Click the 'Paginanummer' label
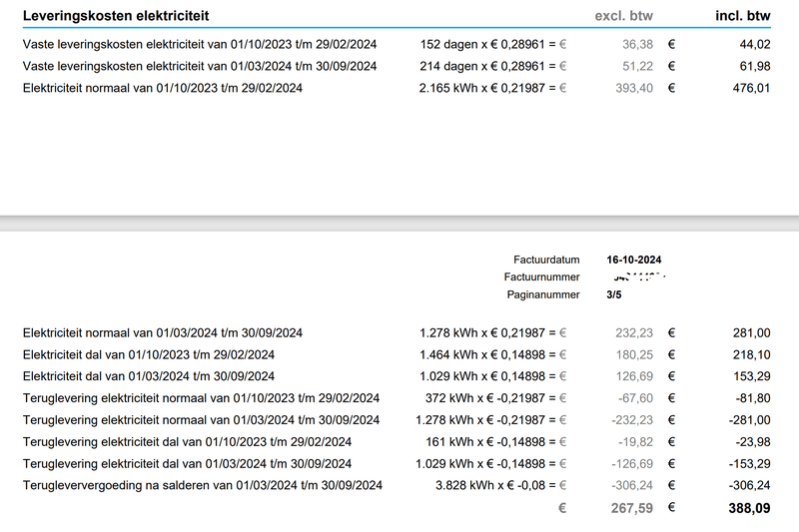The width and height of the screenshot is (799, 532). pyautogui.click(x=543, y=294)
